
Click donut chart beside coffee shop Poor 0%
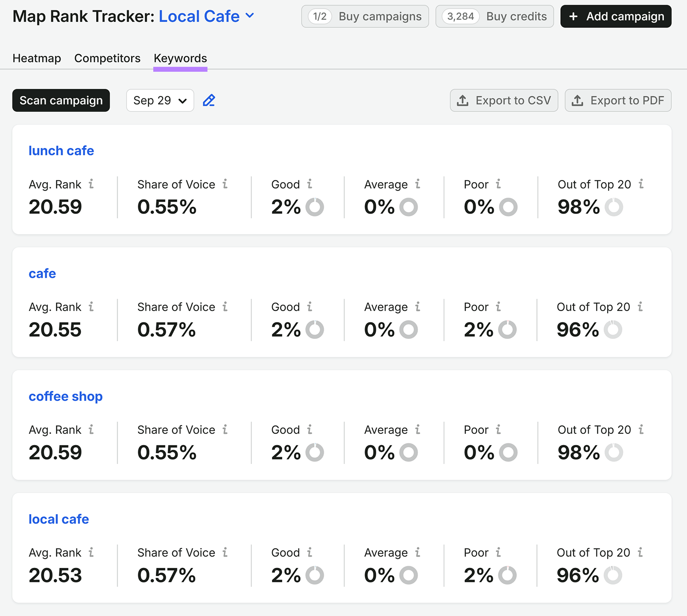point(508,452)
